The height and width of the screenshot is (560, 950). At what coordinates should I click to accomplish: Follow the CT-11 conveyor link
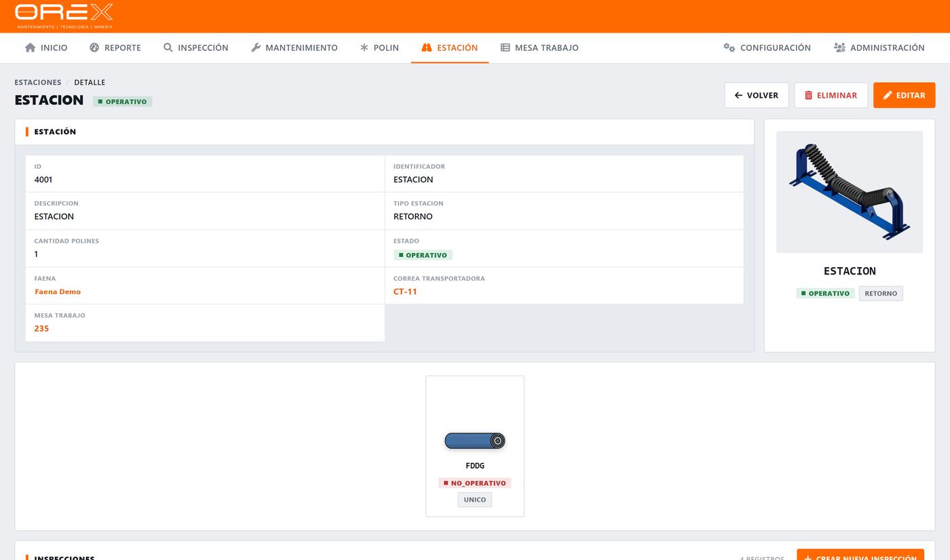[x=405, y=292]
